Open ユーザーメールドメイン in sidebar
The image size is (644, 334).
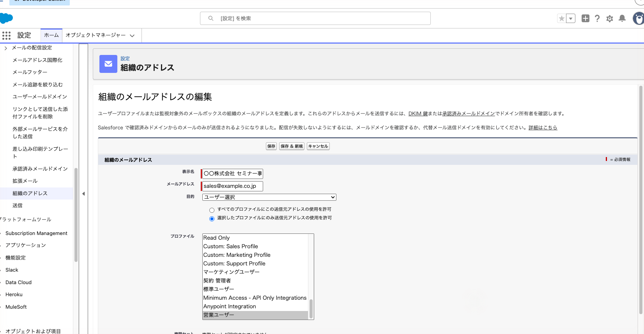pos(40,97)
